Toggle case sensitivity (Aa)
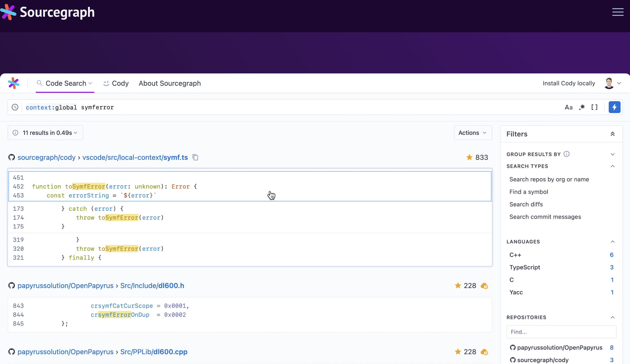630x364 pixels. click(569, 107)
